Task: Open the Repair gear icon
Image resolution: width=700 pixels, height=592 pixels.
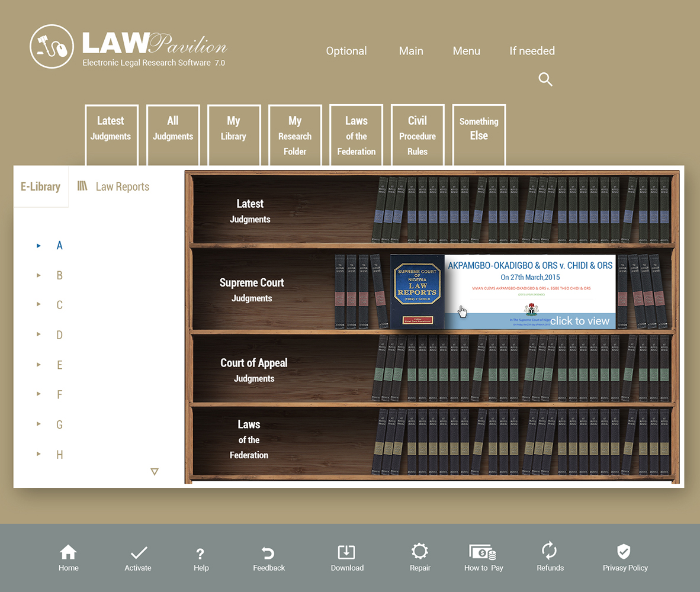Action: 420,552
